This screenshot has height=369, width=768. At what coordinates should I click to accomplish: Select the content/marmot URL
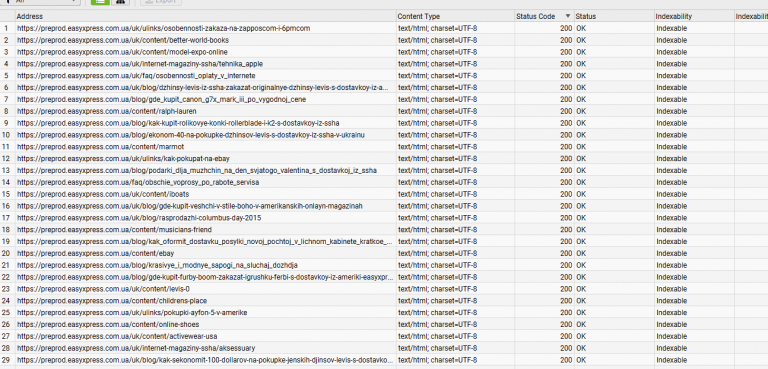coord(100,147)
